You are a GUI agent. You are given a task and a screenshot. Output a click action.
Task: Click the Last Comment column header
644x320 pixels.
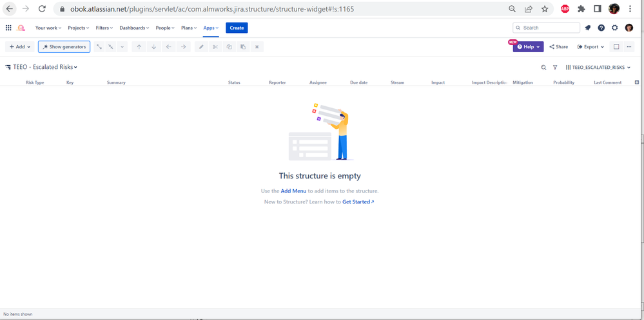(x=608, y=82)
